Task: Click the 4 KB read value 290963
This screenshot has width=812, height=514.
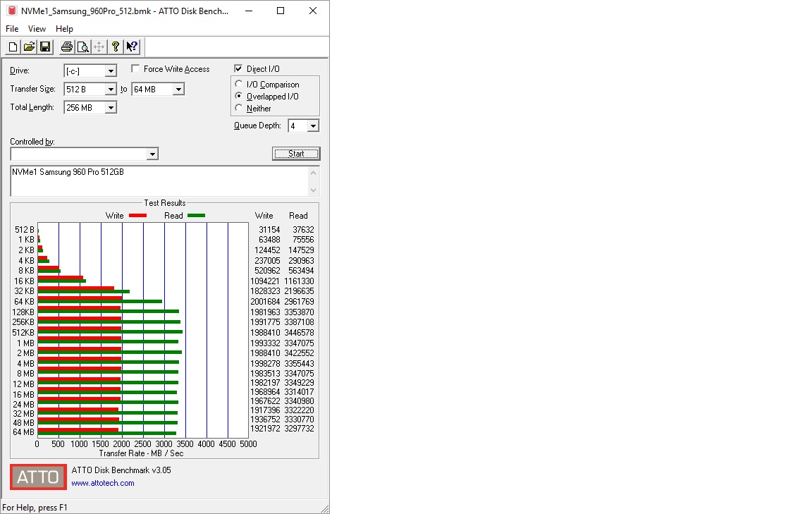Action: click(301, 261)
